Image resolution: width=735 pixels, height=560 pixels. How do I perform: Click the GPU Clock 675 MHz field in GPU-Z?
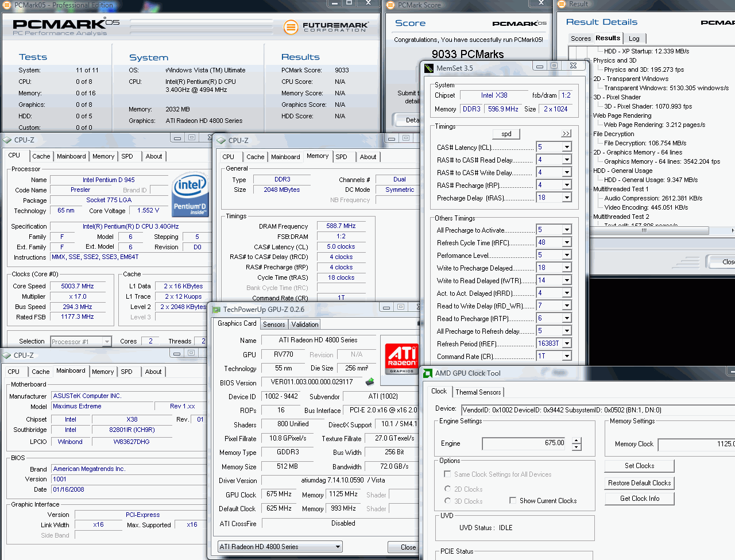click(x=279, y=494)
